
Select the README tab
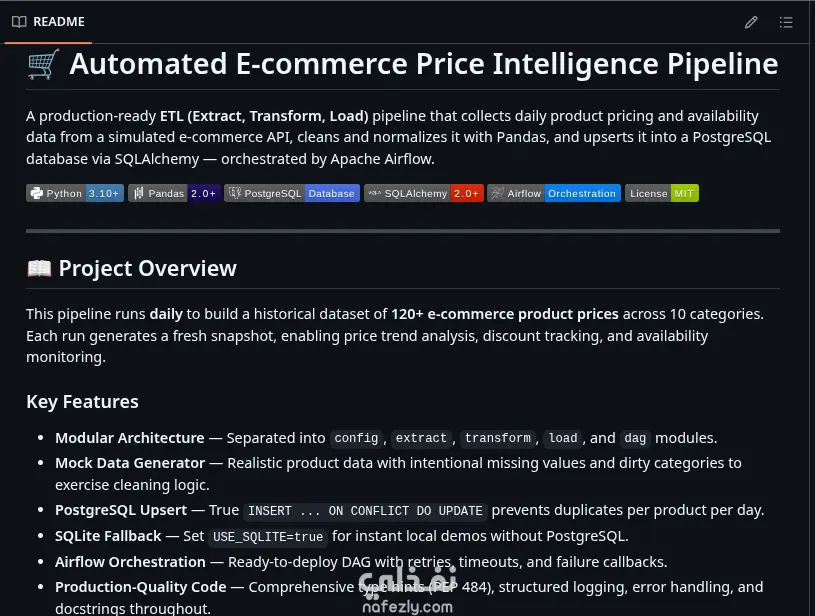point(48,22)
